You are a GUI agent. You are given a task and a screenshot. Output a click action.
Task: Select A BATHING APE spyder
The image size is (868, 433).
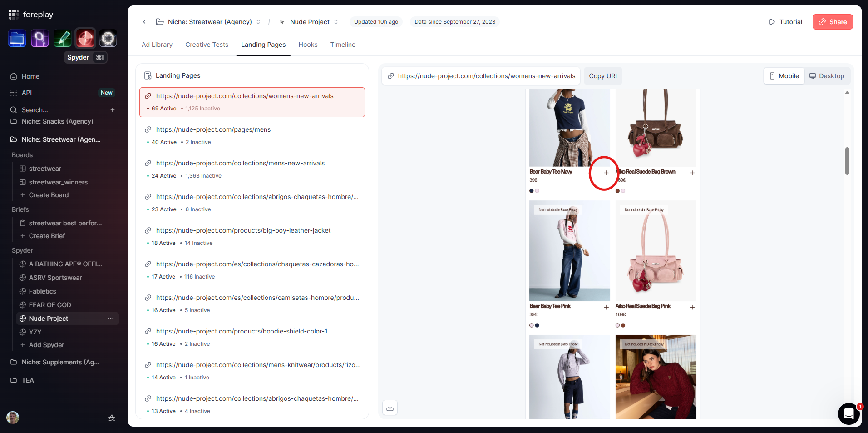(x=65, y=264)
